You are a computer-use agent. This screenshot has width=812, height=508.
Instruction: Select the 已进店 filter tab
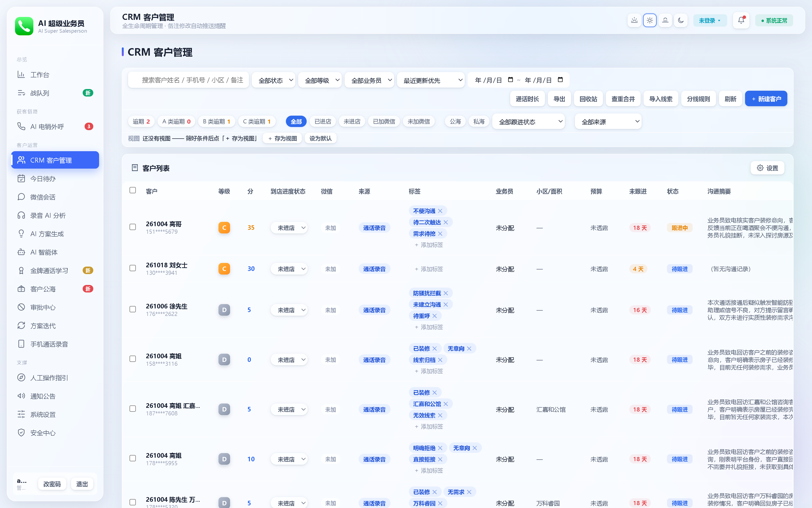323,122
